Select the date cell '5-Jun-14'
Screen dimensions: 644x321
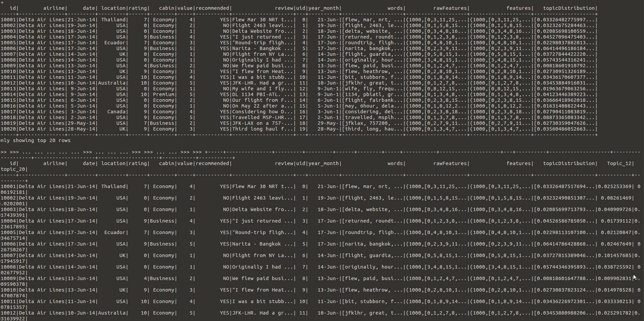(83, 106)
